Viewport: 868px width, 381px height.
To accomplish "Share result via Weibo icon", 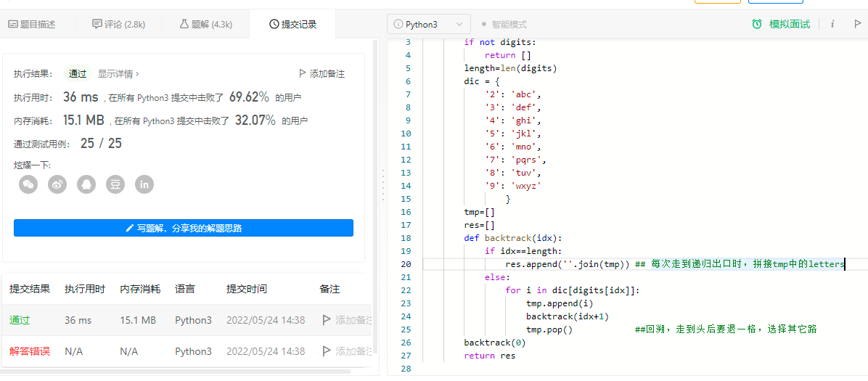I will 57,185.
